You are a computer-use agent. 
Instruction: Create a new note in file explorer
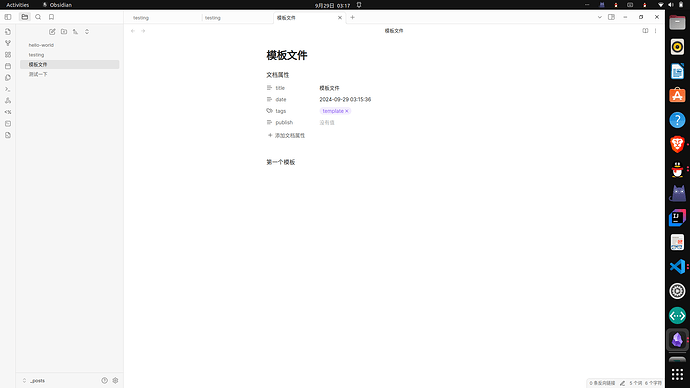click(x=52, y=32)
